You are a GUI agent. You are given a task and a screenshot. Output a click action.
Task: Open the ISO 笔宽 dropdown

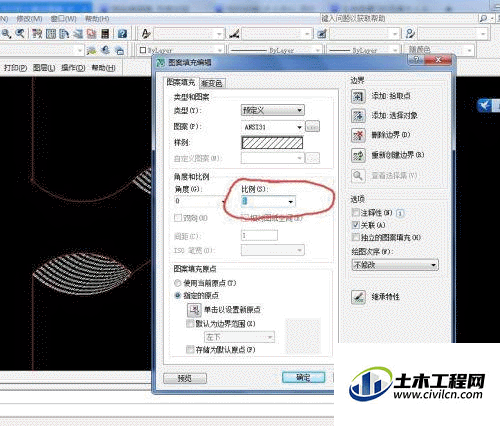pyautogui.click(x=272, y=250)
